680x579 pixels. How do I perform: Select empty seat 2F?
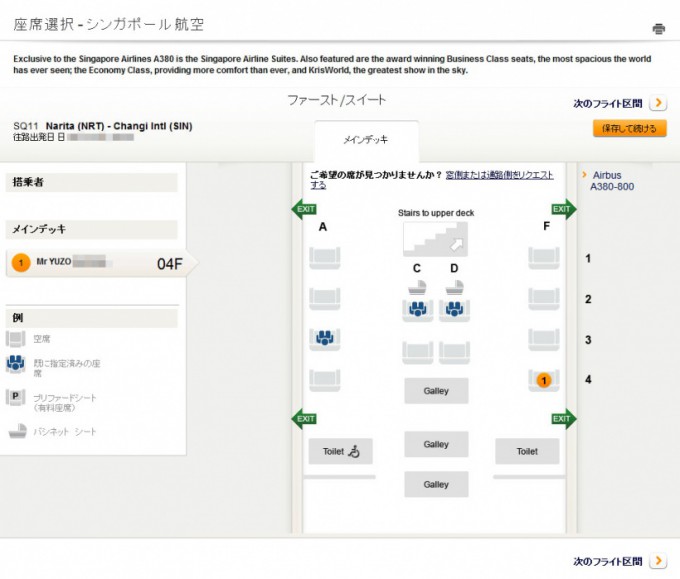tap(544, 299)
